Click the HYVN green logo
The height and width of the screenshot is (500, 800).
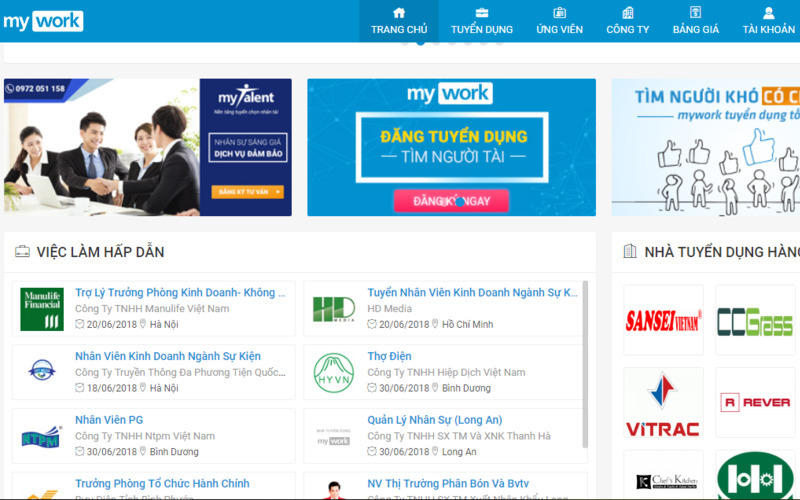click(x=334, y=373)
